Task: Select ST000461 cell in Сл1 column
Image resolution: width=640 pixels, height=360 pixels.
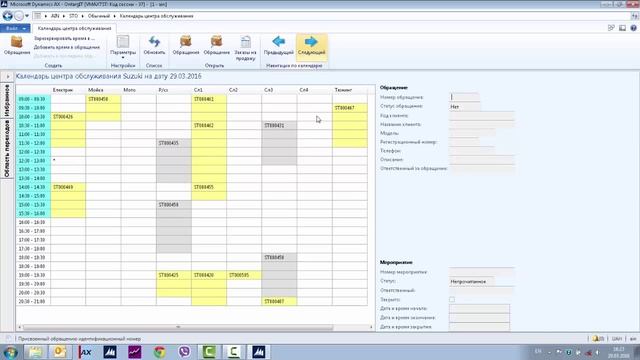Action: click(209, 99)
